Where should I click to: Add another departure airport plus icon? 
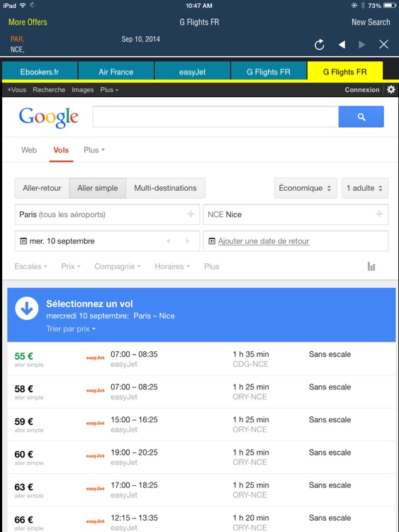[x=191, y=214]
